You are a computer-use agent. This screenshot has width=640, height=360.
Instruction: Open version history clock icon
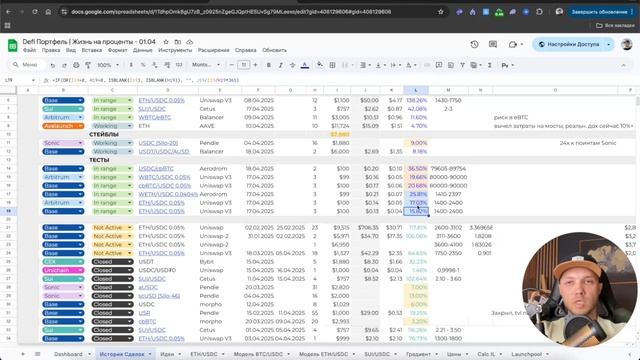point(474,44)
